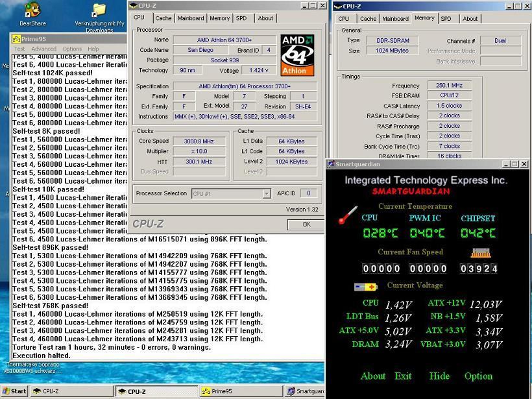
Task: Select the CPU tab in right CPU-Z
Action: pyautogui.click(x=343, y=19)
